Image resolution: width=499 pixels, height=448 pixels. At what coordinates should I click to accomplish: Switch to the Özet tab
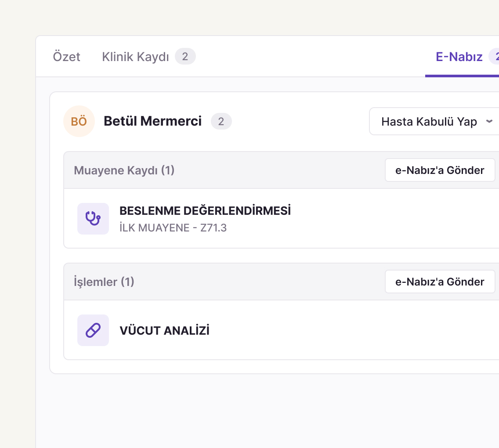click(x=66, y=57)
